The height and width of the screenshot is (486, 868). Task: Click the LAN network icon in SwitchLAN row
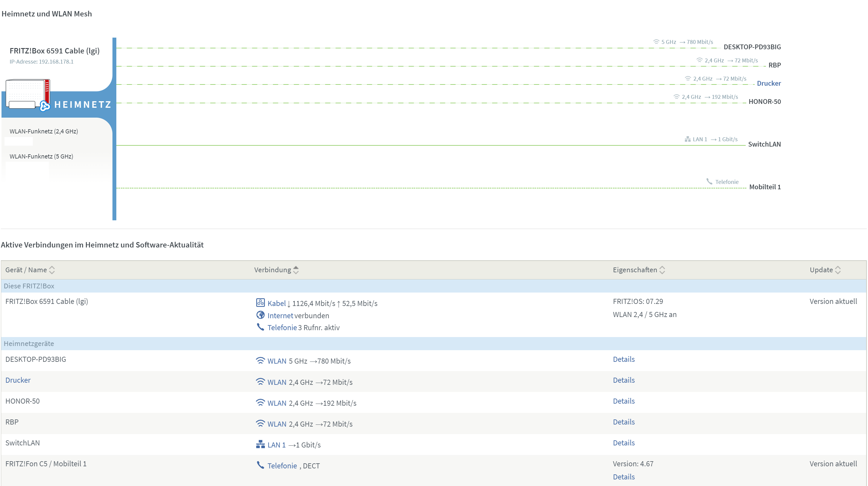260,444
